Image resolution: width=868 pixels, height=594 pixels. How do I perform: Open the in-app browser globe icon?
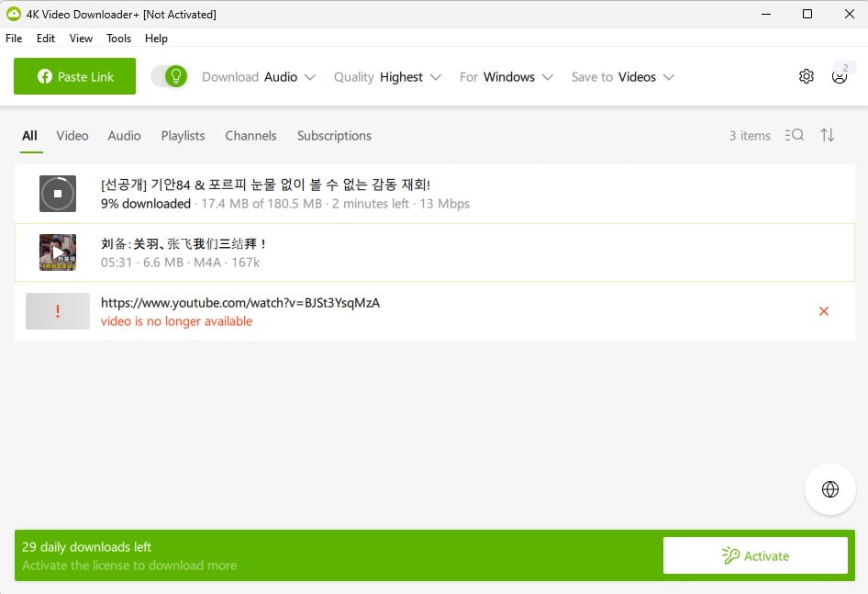click(x=830, y=489)
